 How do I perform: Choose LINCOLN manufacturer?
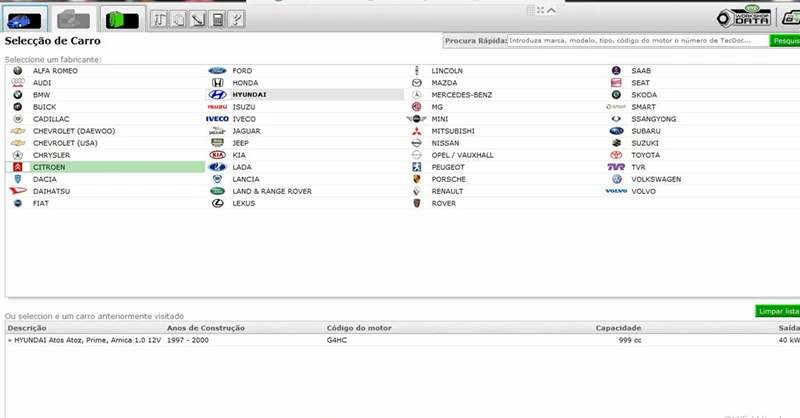tap(447, 70)
